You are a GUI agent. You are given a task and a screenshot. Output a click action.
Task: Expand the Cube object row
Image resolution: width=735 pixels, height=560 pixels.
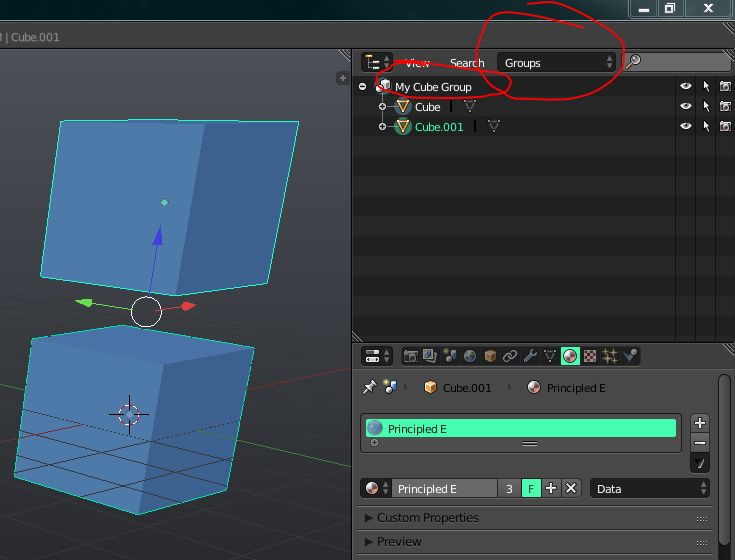(382, 107)
